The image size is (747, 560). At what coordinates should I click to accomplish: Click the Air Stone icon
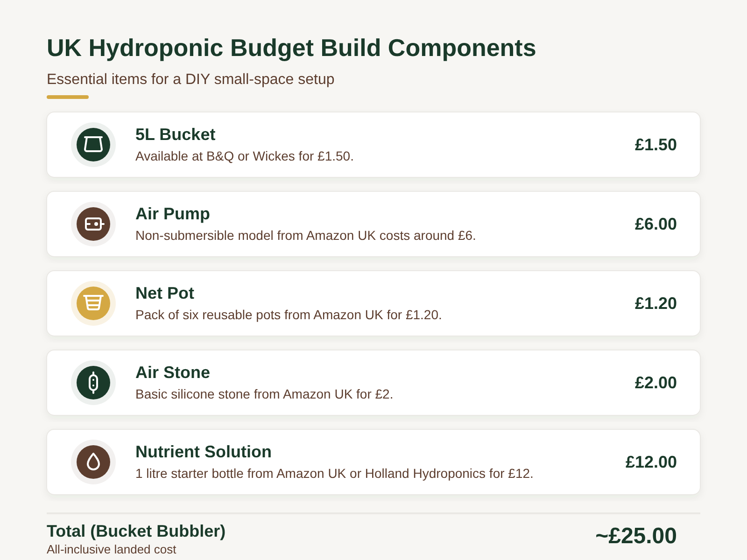(x=93, y=383)
